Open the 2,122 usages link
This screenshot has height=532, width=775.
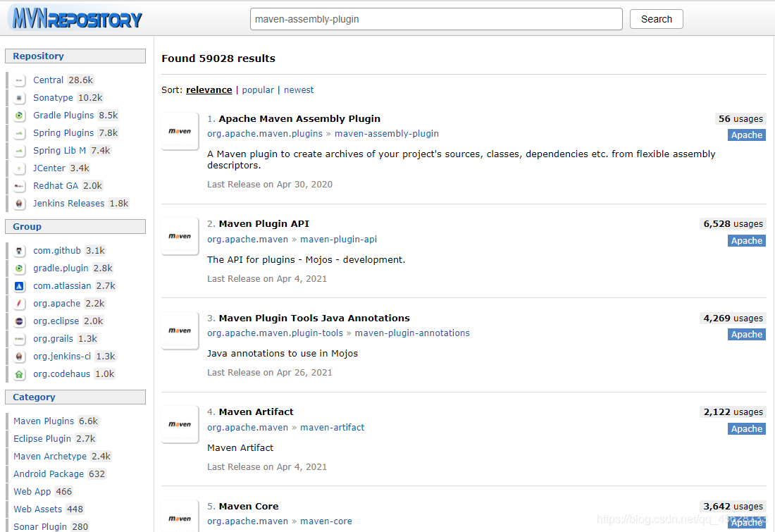[x=733, y=412]
